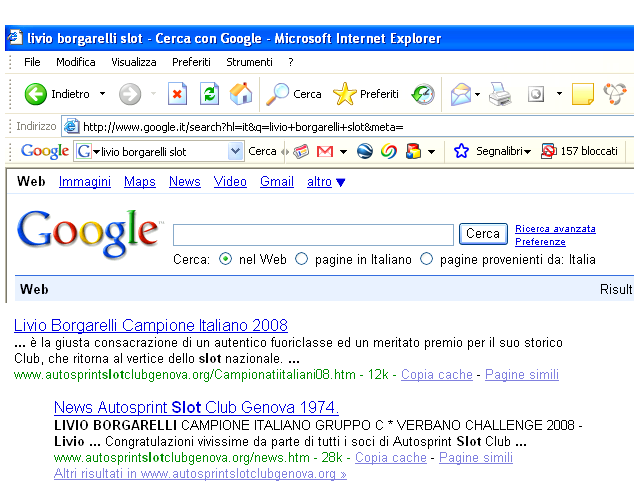Click the colorful swirl icon on Google toolbar
This screenshot has height=500, width=634.
click(389, 151)
